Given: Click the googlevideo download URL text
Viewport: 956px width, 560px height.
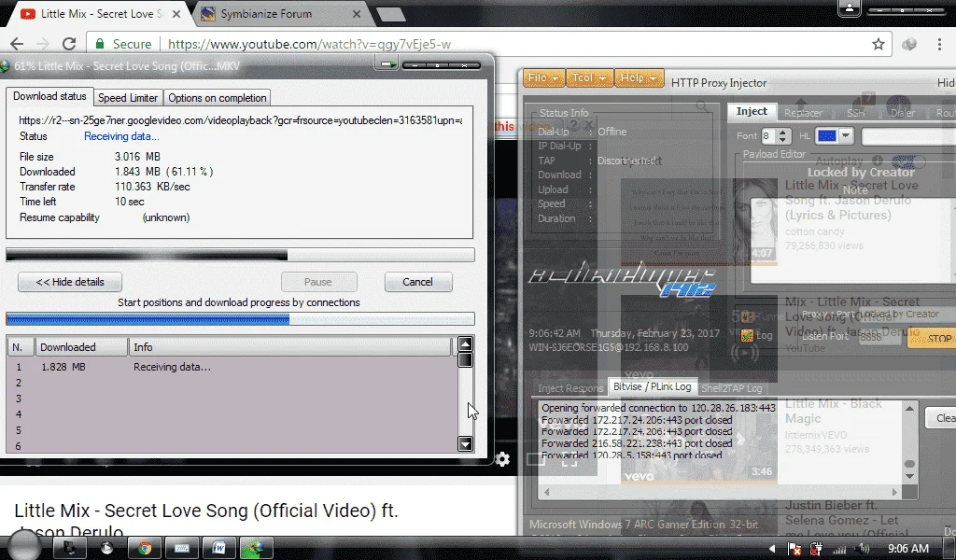Looking at the screenshot, I should 240,120.
